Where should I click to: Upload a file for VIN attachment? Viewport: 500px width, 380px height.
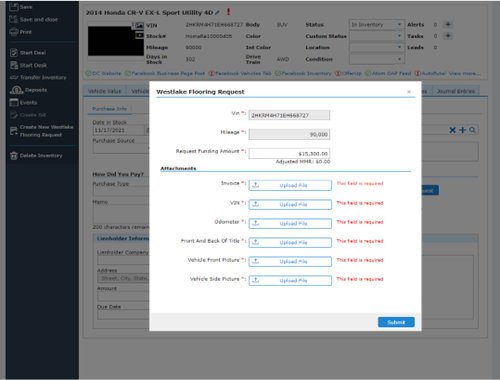[290, 204]
